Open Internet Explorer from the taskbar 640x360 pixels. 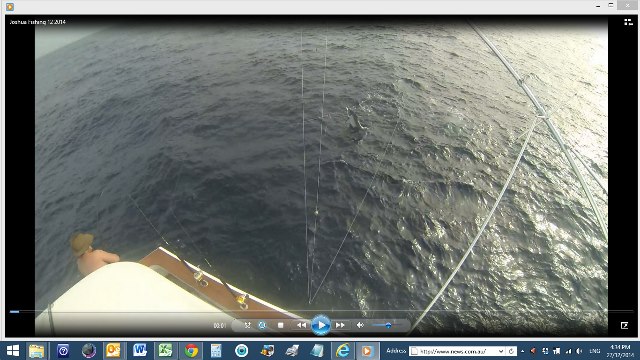[343, 351]
